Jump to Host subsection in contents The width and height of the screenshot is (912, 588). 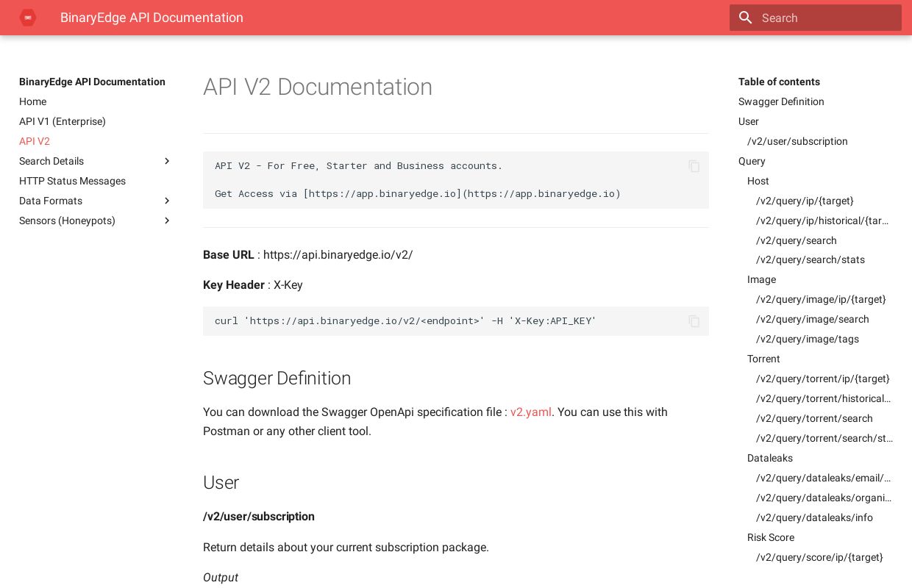click(x=758, y=181)
